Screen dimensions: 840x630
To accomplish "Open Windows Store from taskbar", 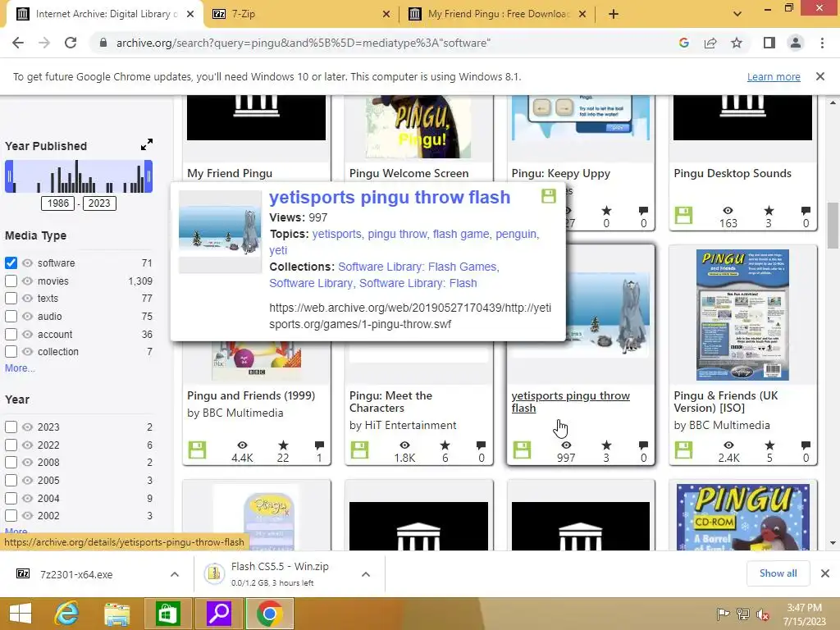I will tap(167, 614).
